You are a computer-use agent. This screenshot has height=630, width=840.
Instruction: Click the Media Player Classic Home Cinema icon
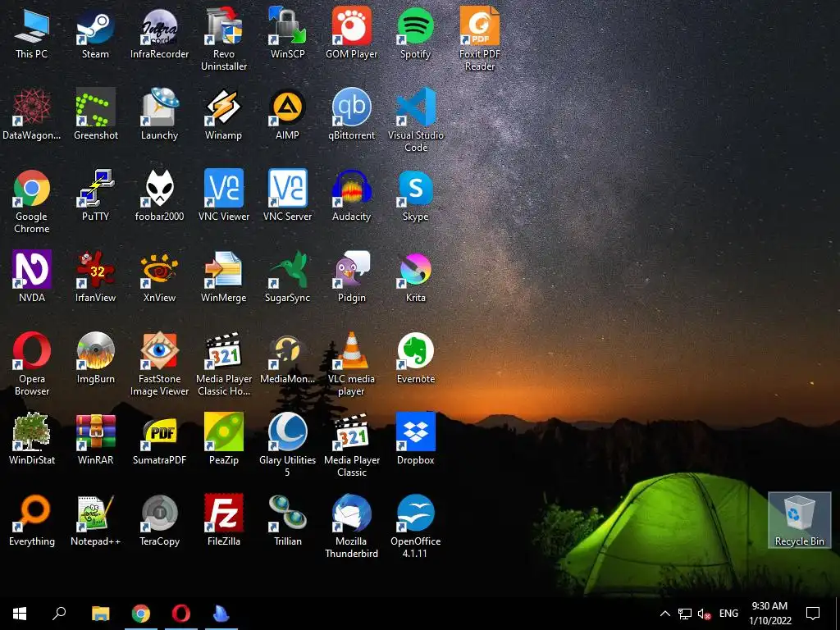click(224, 364)
